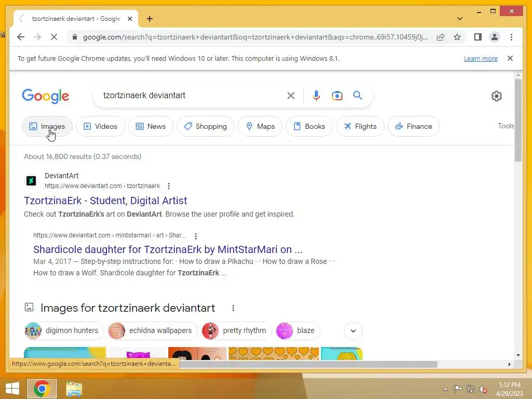Open a new browser tab

point(150,19)
